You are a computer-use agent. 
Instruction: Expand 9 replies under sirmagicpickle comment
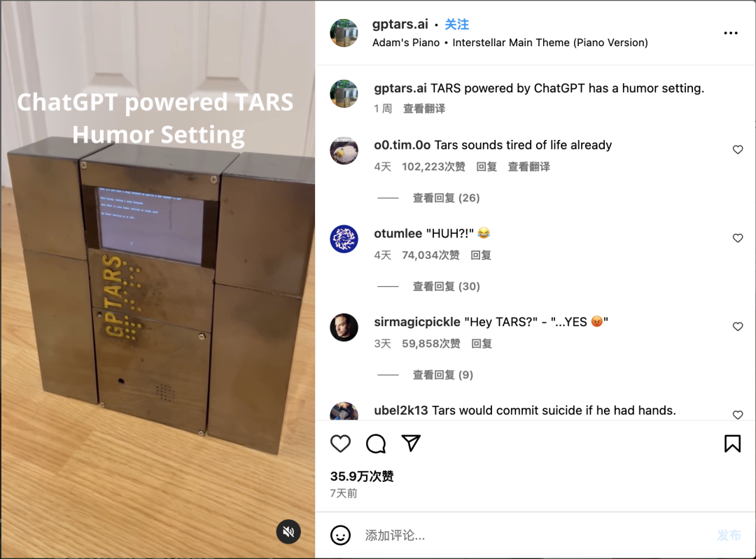pyautogui.click(x=442, y=375)
